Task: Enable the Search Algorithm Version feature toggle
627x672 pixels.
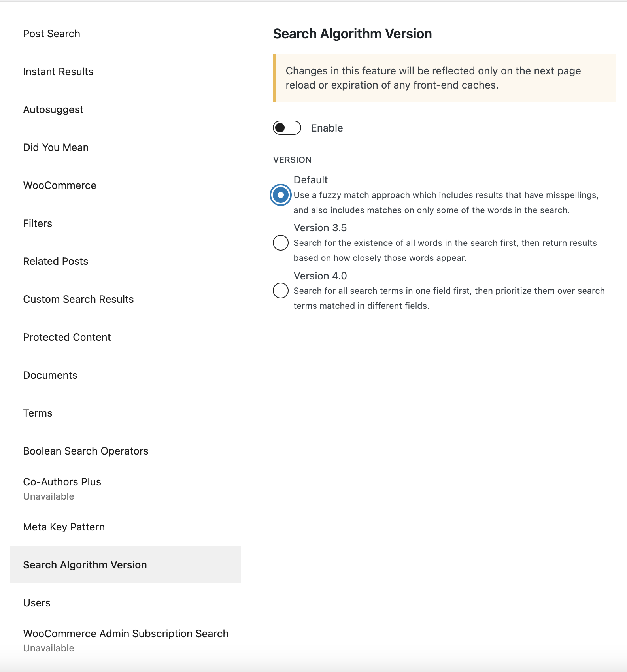Action: [x=286, y=128]
